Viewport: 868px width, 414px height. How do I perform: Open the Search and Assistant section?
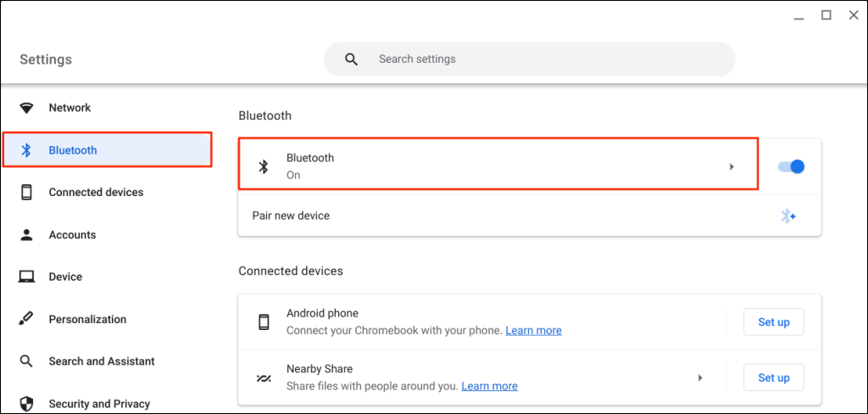[102, 361]
